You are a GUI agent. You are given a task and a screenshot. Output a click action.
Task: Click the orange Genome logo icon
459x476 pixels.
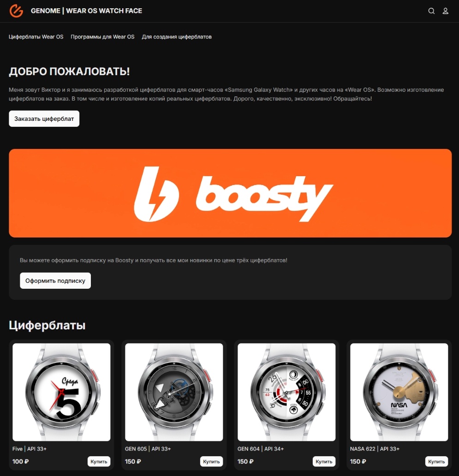[16, 11]
